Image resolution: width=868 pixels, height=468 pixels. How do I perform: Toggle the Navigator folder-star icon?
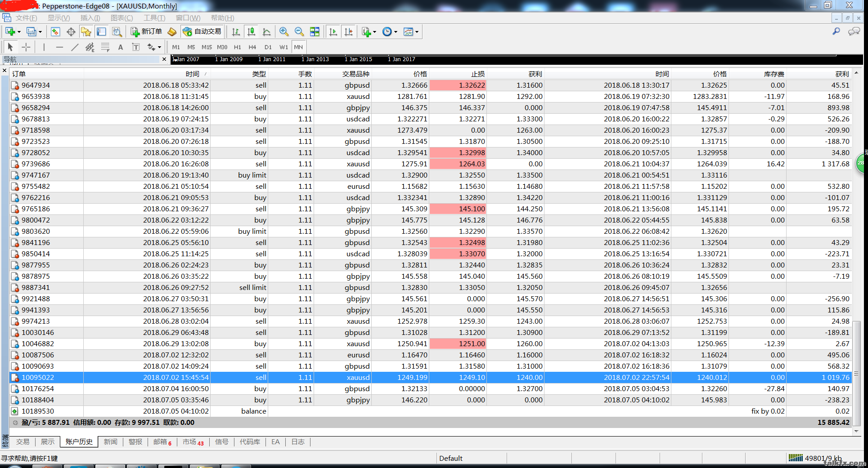click(x=86, y=31)
